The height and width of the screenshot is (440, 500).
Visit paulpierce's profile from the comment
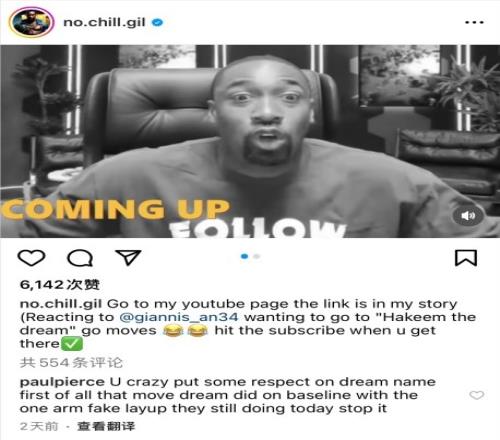point(62,382)
